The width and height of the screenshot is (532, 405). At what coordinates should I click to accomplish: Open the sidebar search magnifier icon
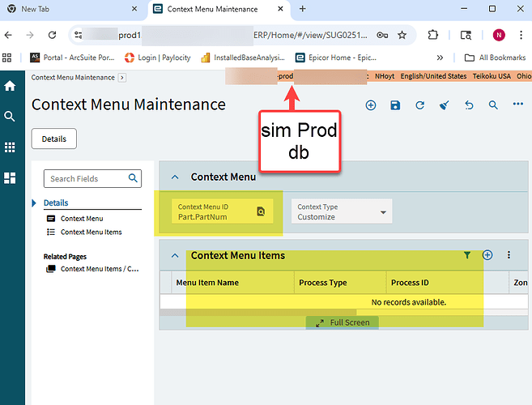pyautogui.click(x=10, y=117)
